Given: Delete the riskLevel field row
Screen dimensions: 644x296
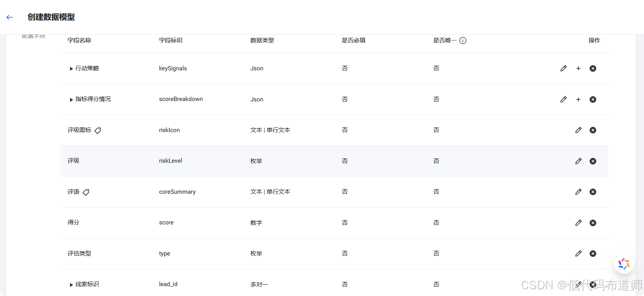Looking at the screenshot, I should [x=593, y=161].
